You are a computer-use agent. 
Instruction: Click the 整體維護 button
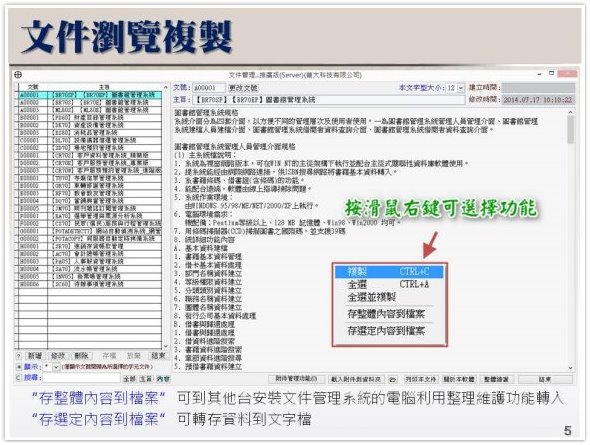pos(496,379)
